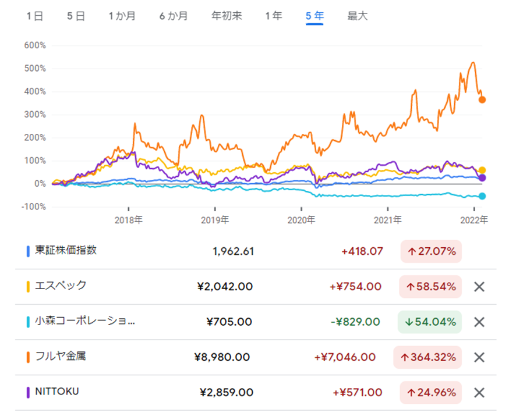Open 小森コーポレーショ... stock row
The image size is (516, 420).
point(256,322)
